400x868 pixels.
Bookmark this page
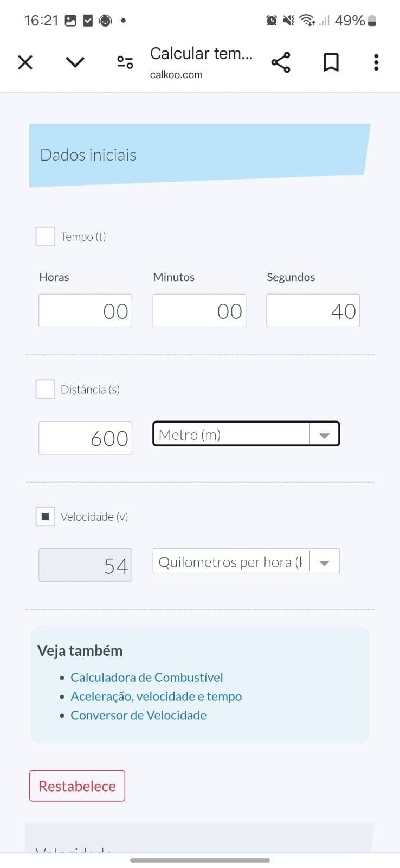click(x=331, y=62)
